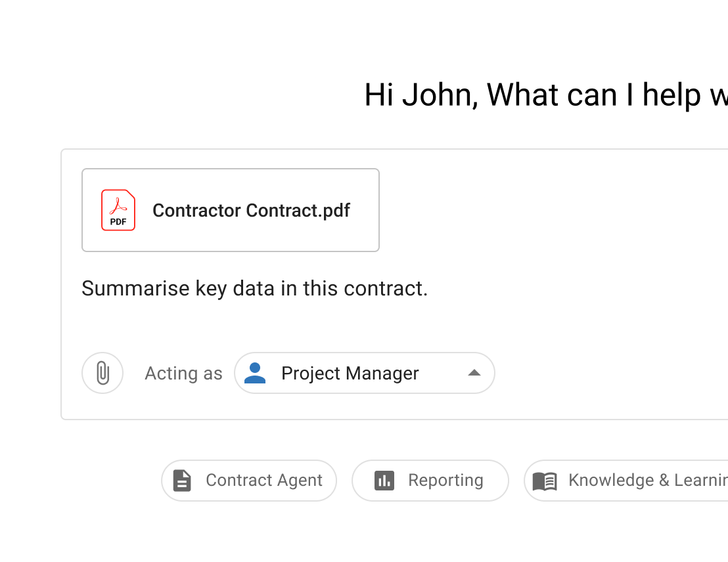Click the person icon beside Project Manager text
Viewport: 728px width, 562px height.
click(255, 373)
